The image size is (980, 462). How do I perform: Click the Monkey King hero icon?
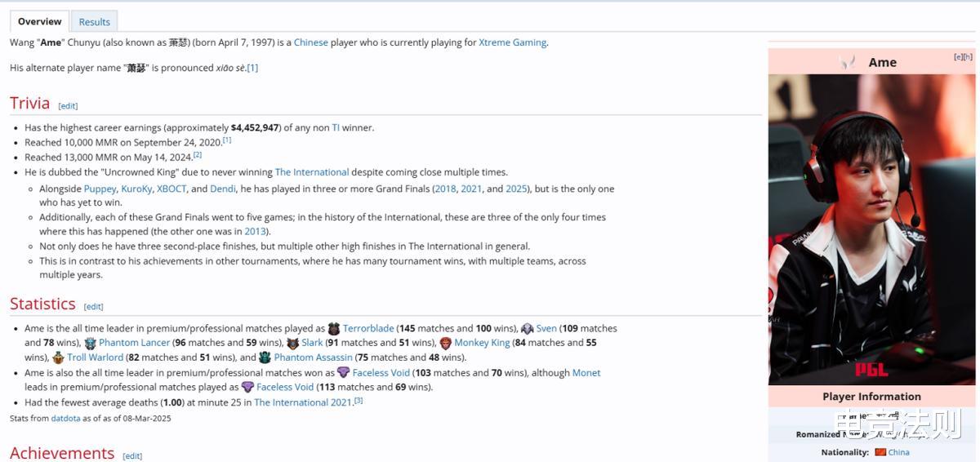(446, 343)
